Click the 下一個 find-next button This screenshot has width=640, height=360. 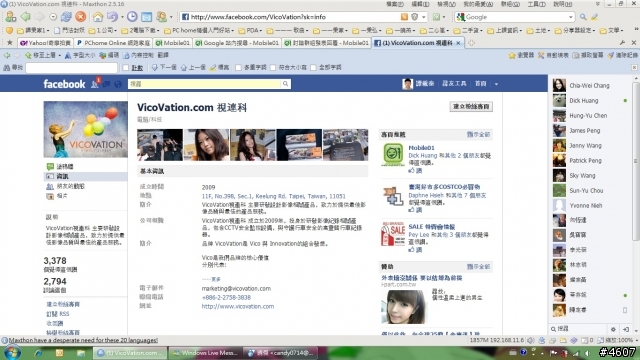coord(164,67)
